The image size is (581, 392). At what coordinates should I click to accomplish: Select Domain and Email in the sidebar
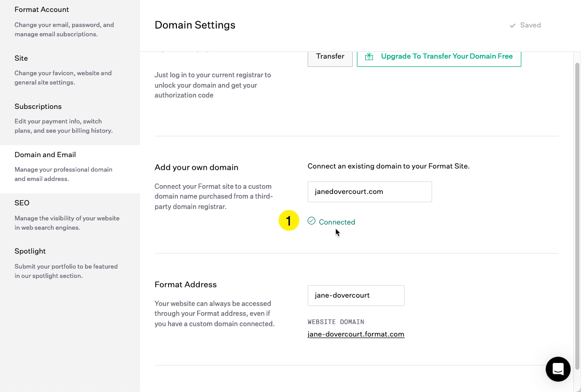coord(45,155)
